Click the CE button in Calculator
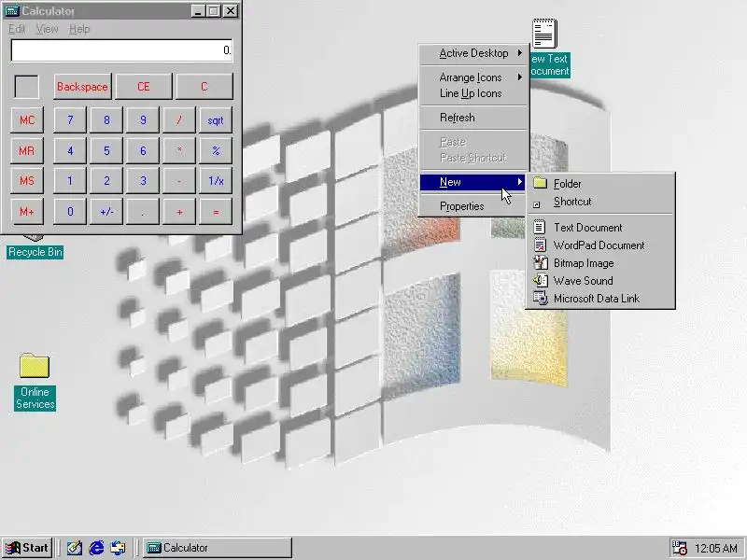 click(144, 87)
